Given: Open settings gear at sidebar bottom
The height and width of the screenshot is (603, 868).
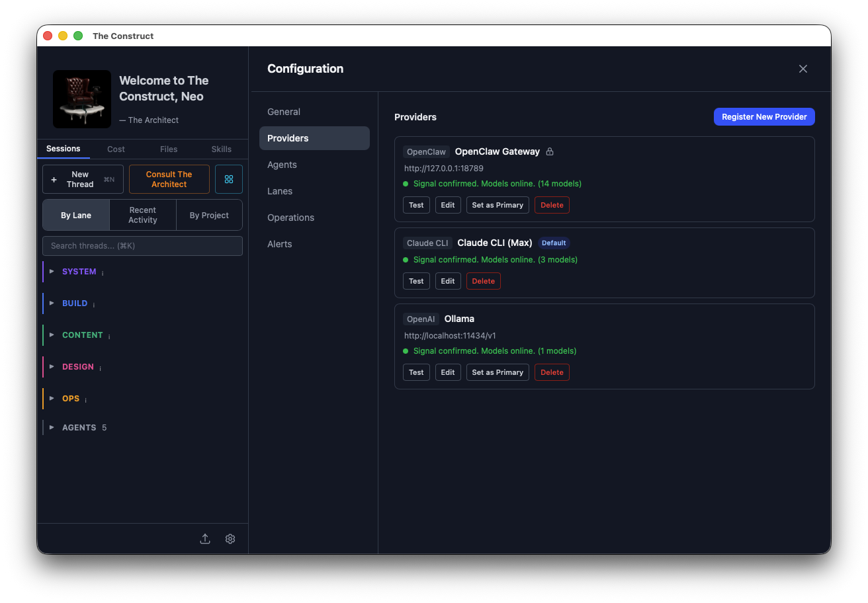Looking at the screenshot, I should pyautogui.click(x=230, y=539).
